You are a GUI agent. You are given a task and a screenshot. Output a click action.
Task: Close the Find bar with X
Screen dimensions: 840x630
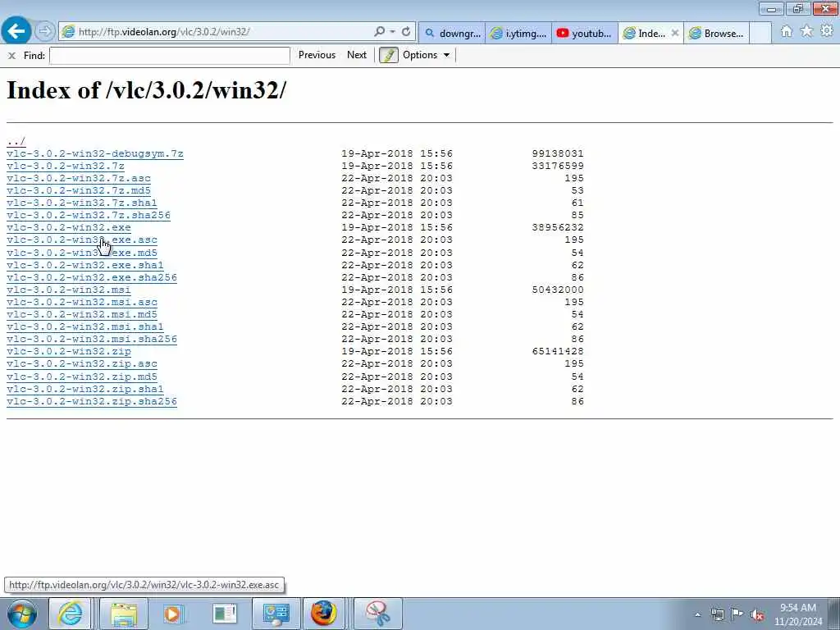point(11,55)
